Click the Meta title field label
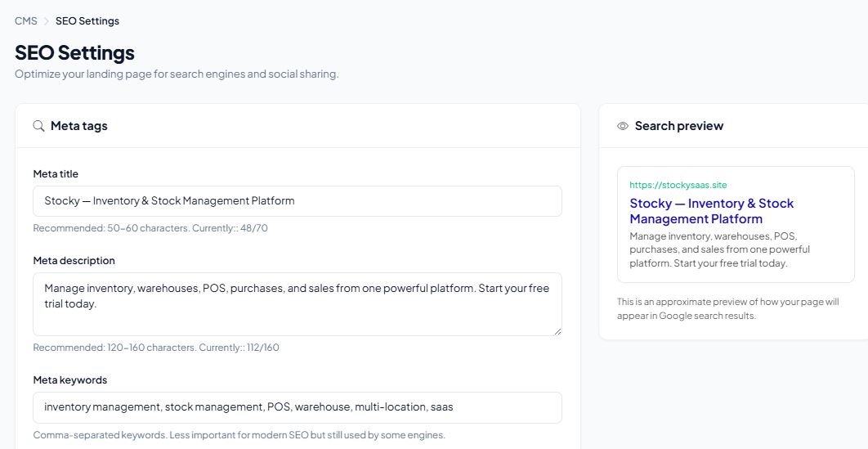The height and width of the screenshot is (449, 868). click(56, 174)
